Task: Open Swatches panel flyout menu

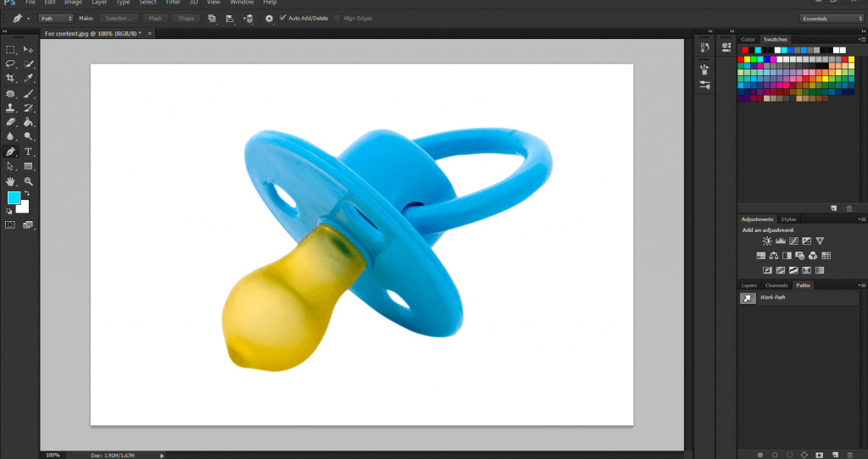Action: (x=862, y=39)
